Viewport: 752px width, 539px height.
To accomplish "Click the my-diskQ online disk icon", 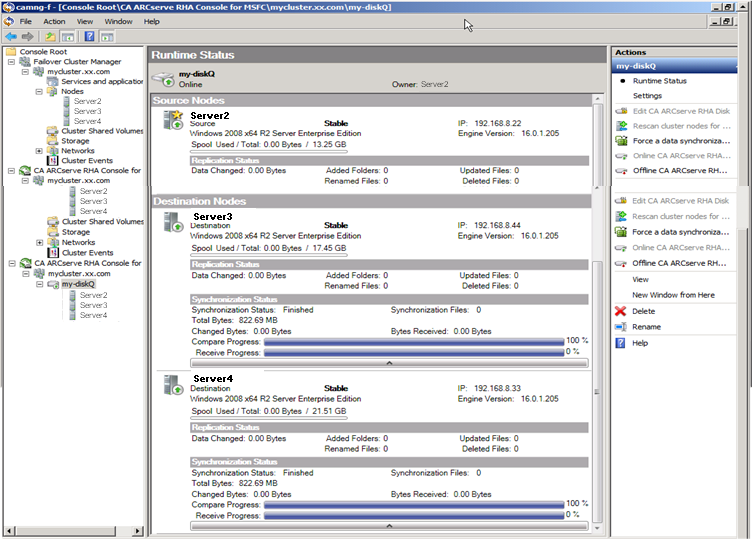I will point(164,79).
